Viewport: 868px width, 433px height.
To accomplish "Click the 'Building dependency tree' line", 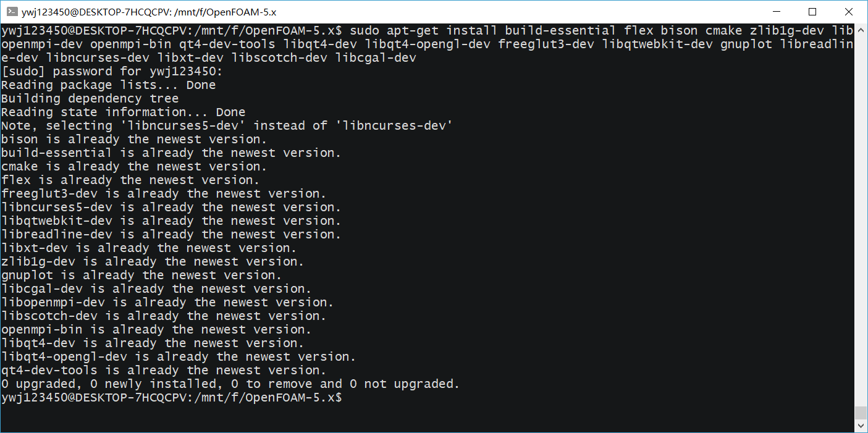I will [90, 99].
